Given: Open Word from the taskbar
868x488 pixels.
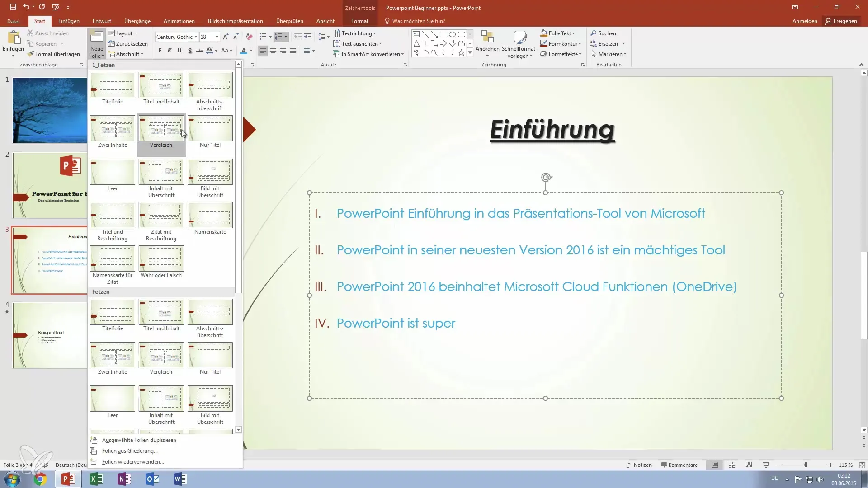Looking at the screenshot, I should pyautogui.click(x=180, y=479).
